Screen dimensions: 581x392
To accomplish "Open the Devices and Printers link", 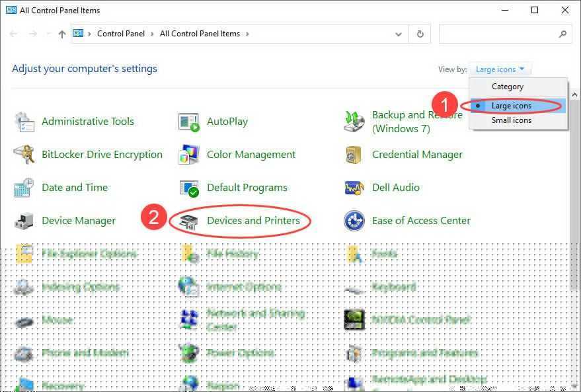I will [253, 221].
